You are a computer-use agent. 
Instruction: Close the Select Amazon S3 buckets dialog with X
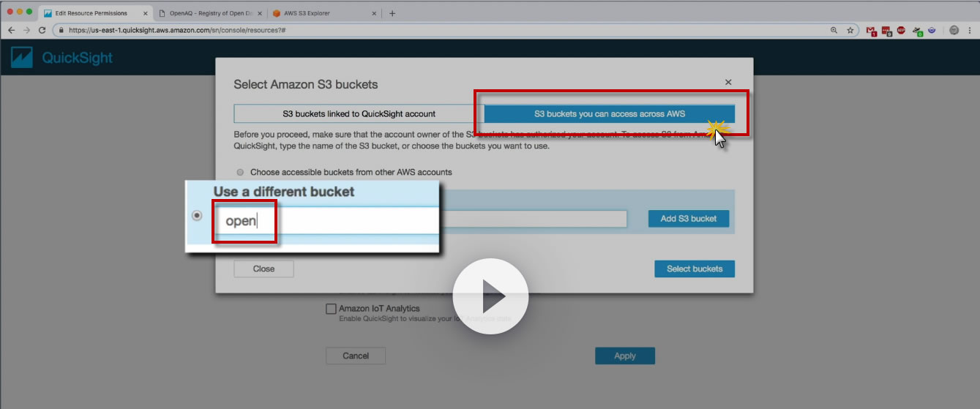[x=728, y=83]
